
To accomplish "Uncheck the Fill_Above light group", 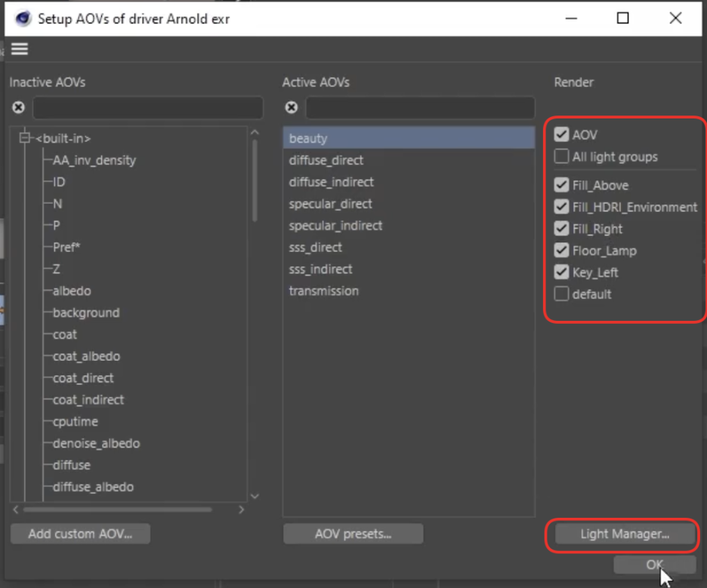I will (561, 185).
